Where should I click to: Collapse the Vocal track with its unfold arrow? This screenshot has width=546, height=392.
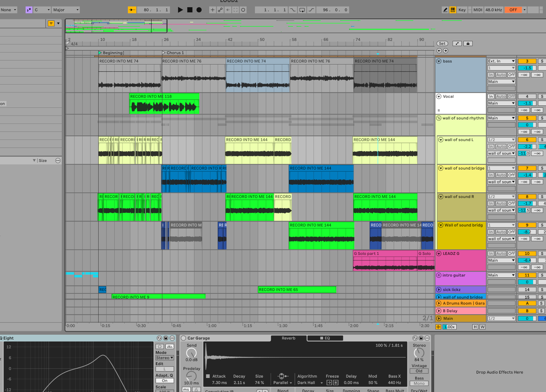[x=439, y=97]
